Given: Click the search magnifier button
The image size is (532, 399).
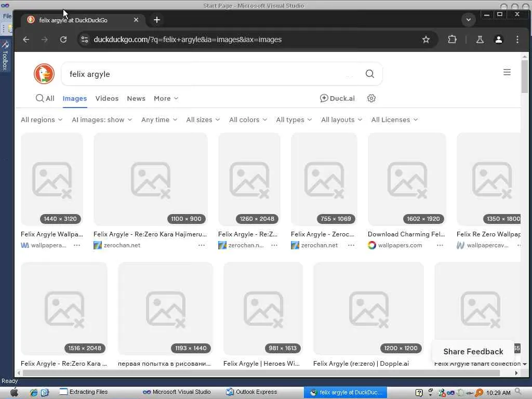Looking at the screenshot, I should (370, 74).
